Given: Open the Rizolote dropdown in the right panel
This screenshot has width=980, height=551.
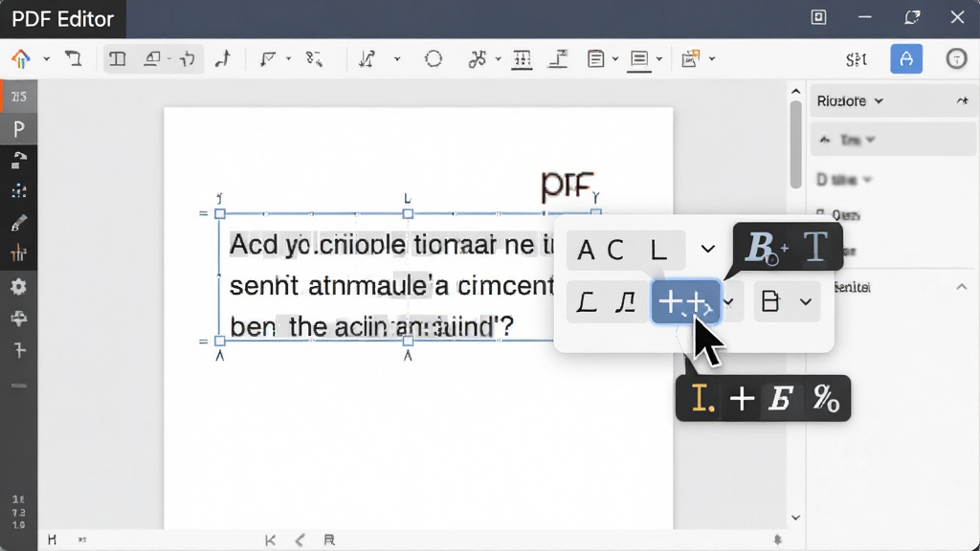Looking at the screenshot, I should [x=850, y=101].
